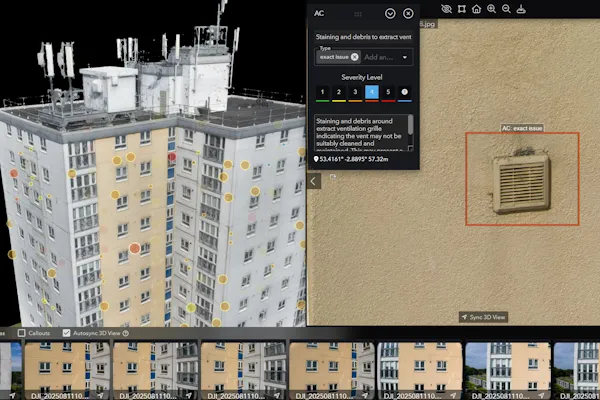600x400 pixels.
Task: Collapse the image pane with the left chevron
Action: pos(313,181)
